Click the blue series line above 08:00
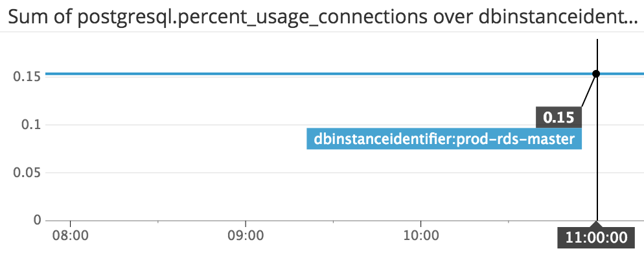The height and width of the screenshot is (253, 644). click(70, 74)
